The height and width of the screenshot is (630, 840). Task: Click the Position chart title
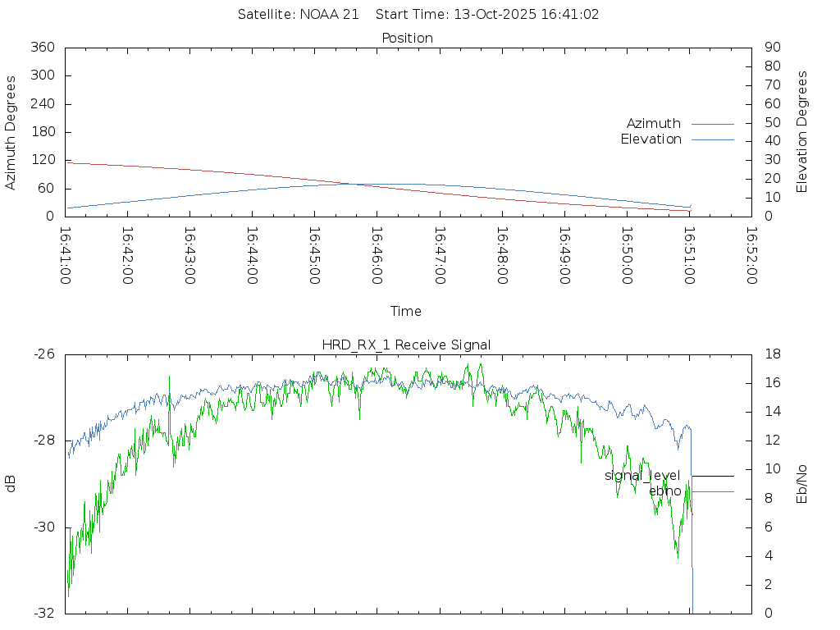tap(407, 39)
